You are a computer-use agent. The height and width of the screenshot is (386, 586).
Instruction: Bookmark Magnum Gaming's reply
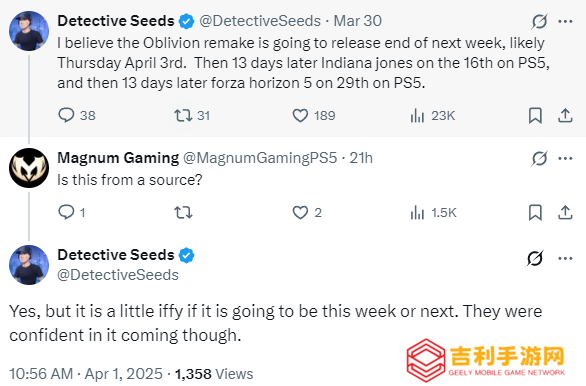coord(535,213)
